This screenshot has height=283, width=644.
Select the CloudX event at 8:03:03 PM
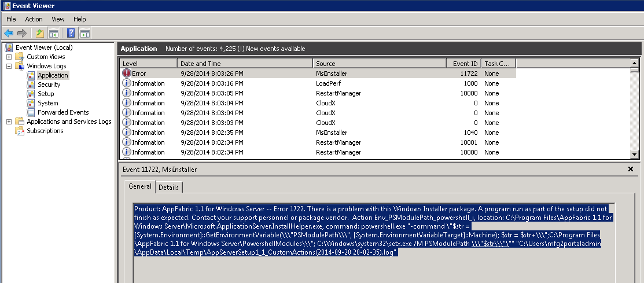[x=318, y=123]
